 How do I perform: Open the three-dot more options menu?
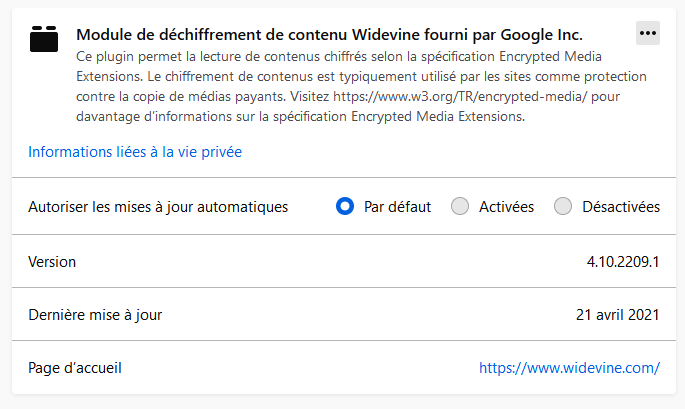[x=648, y=33]
